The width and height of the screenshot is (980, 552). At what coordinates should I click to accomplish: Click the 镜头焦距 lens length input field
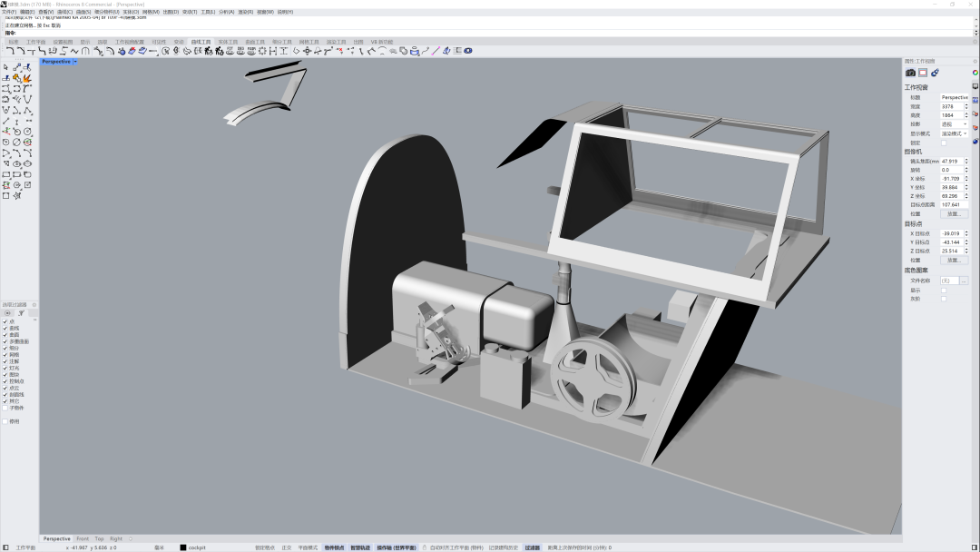[x=952, y=161]
